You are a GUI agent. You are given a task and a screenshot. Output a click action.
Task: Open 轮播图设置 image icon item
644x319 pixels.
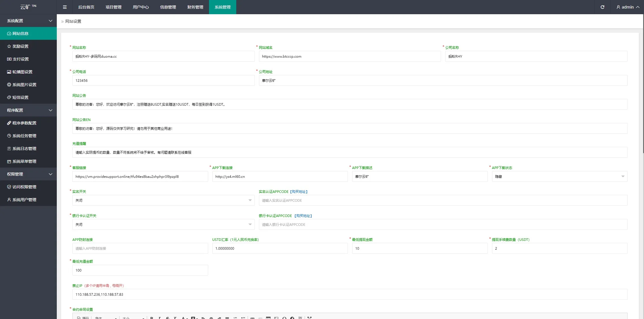tap(22, 72)
